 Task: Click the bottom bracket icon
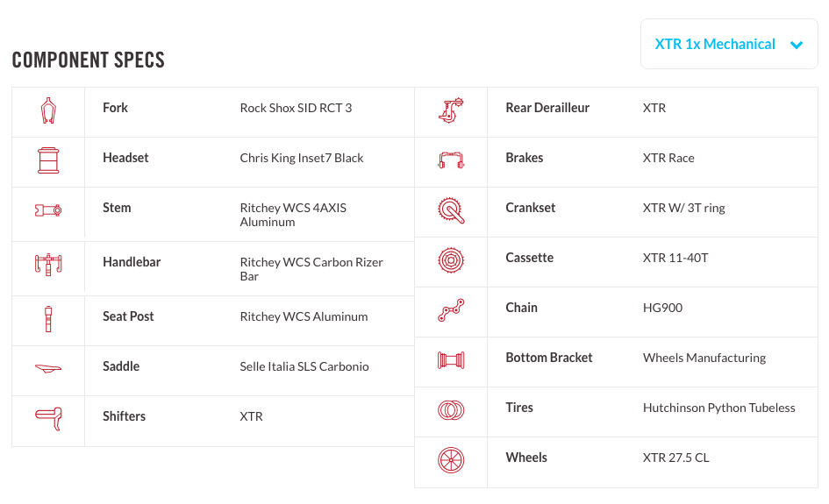click(451, 360)
